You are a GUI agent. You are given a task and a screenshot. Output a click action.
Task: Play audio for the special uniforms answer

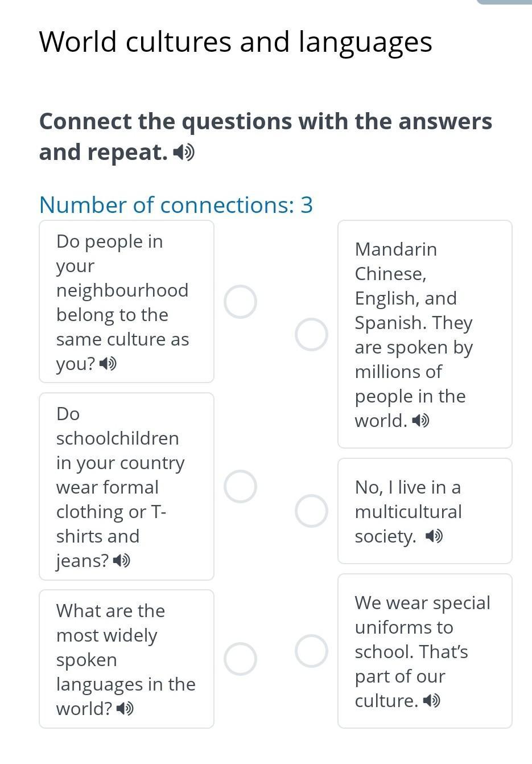point(431,701)
